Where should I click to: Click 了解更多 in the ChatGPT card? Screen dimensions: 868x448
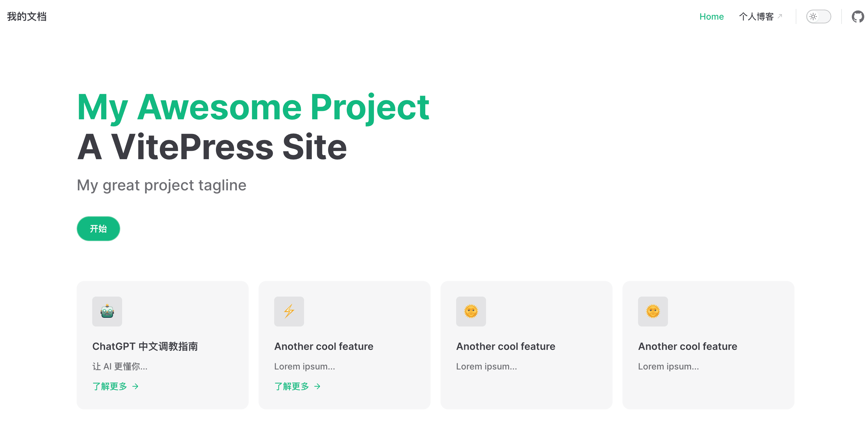pyautogui.click(x=110, y=386)
